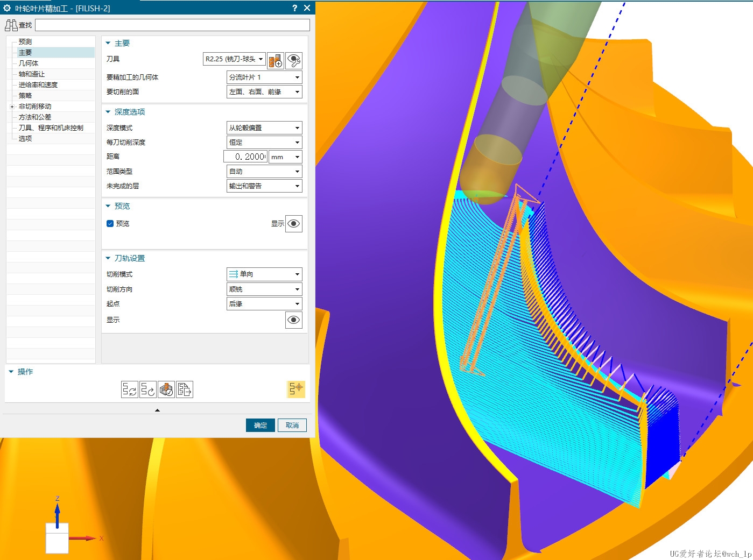The width and height of the screenshot is (753, 560).
Task: Open the 范围类型 dropdown
Action: point(264,172)
